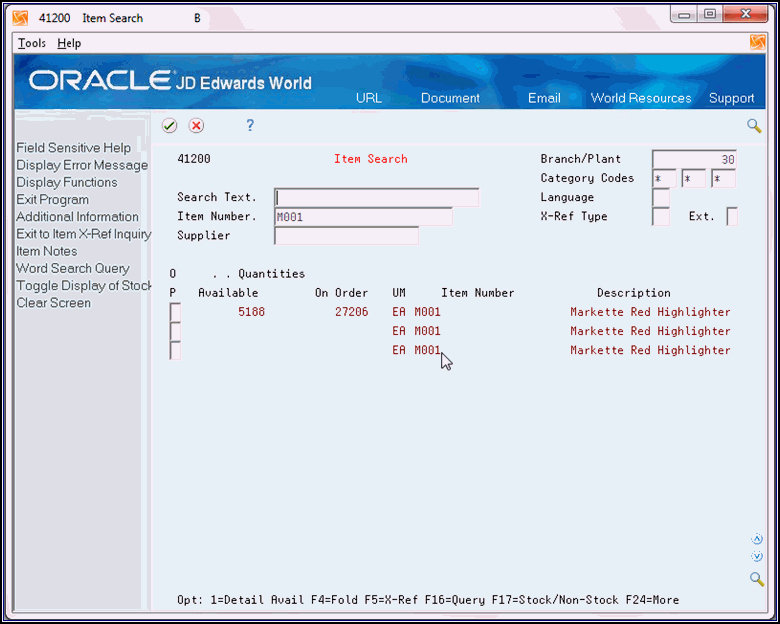
Task: Click Markette Red Highlighter in first row
Action: click(650, 312)
